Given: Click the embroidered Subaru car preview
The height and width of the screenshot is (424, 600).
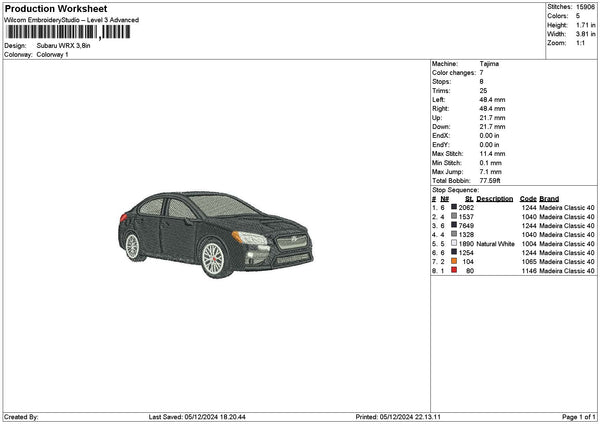Looking at the screenshot, I should [216, 234].
